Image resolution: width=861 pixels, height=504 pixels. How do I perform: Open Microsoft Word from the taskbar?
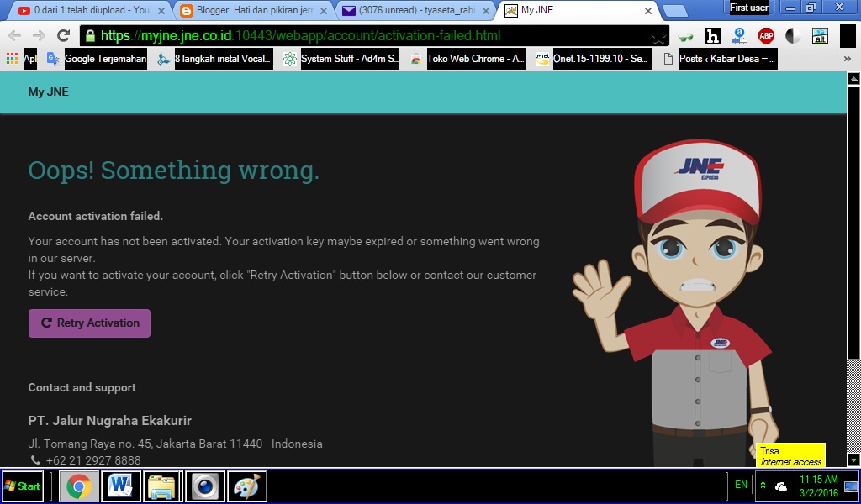[121, 486]
